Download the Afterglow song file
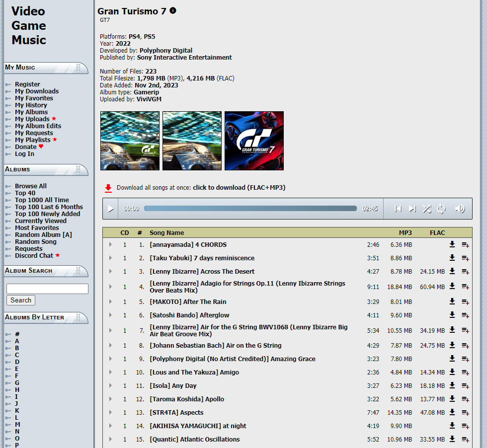The image size is (487, 448). tap(452, 315)
